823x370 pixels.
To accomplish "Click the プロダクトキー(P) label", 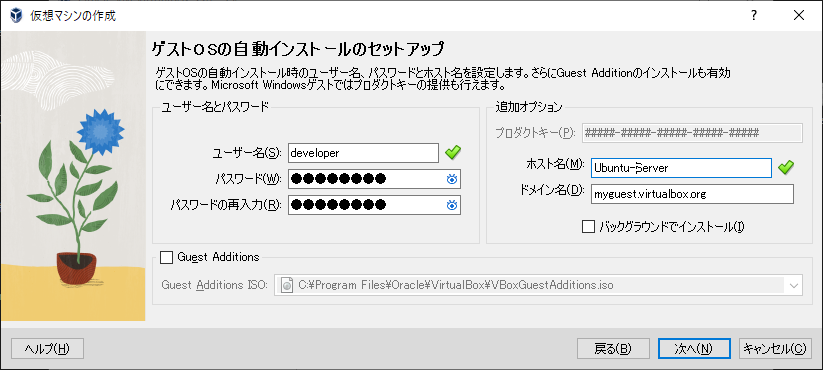I will pyautogui.click(x=535, y=133).
